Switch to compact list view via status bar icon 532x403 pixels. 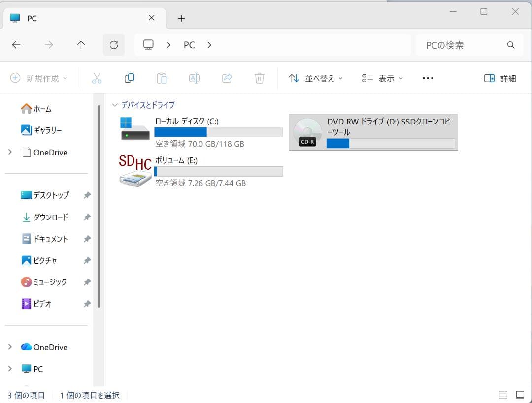click(503, 394)
